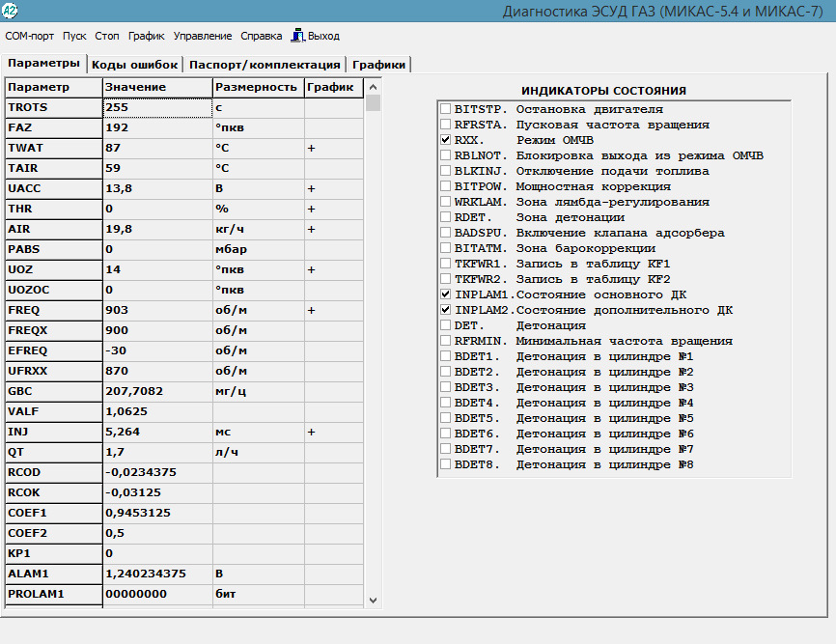836x644 pixels.
Task: Click the graph plus mark for TWAT
Action: click(312, 148)
